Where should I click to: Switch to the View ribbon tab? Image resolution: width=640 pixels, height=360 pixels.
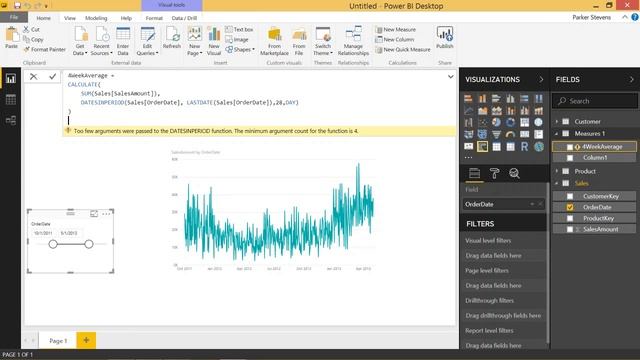[70, 18]
